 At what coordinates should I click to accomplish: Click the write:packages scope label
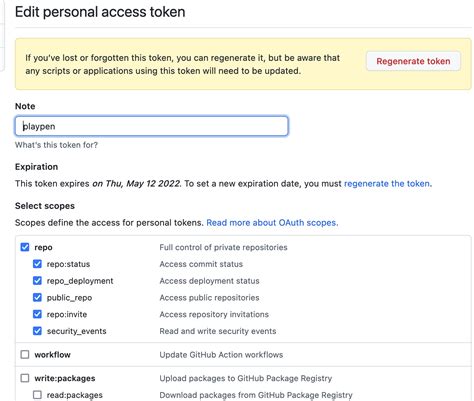click(65, 378)
